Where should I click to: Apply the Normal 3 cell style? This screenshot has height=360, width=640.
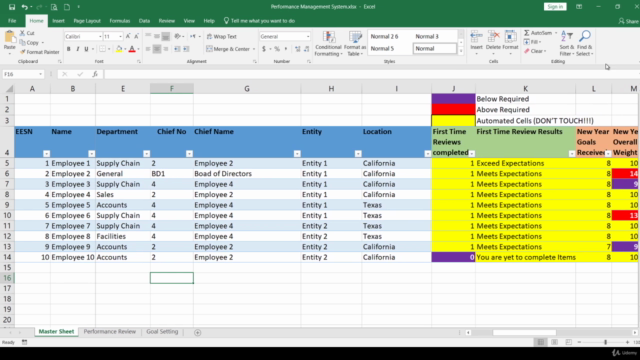(427, 36)
